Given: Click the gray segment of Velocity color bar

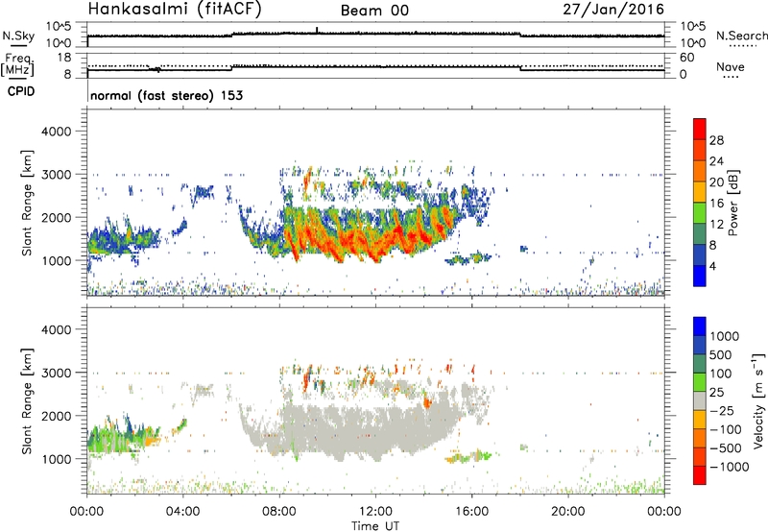Looking at the screenshot, I should tap(700, 400).
